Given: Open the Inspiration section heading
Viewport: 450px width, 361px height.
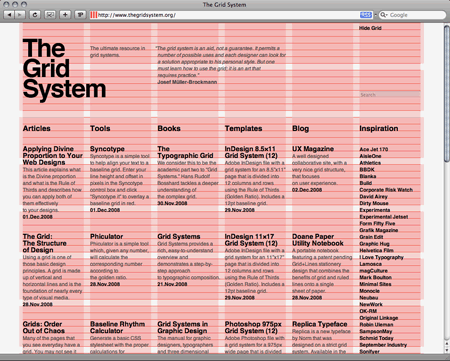Looking at the screenshot, I should [x=379, y=128].
